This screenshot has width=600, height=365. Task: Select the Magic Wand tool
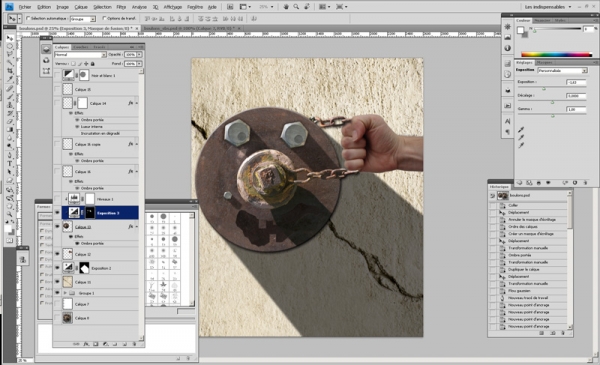pyautogui.click(x=10, y=63)
